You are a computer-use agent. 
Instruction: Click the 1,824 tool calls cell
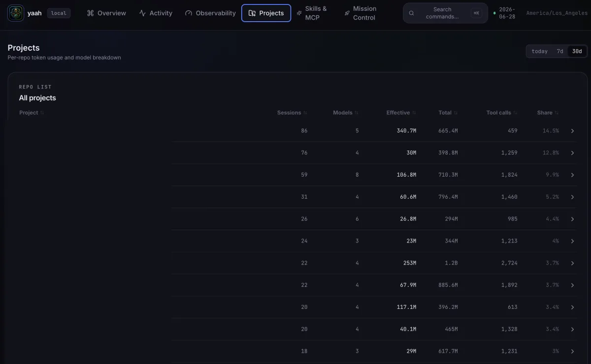[509, 175]
